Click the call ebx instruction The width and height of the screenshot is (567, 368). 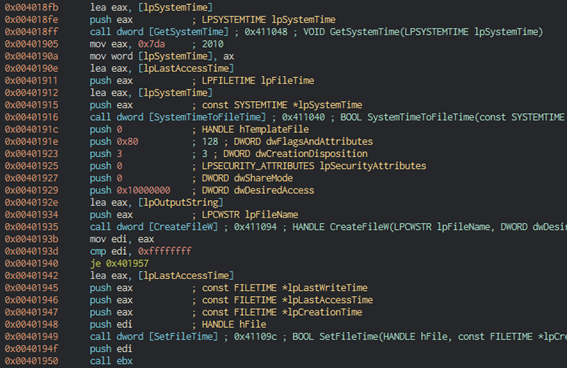coord(111,361)
